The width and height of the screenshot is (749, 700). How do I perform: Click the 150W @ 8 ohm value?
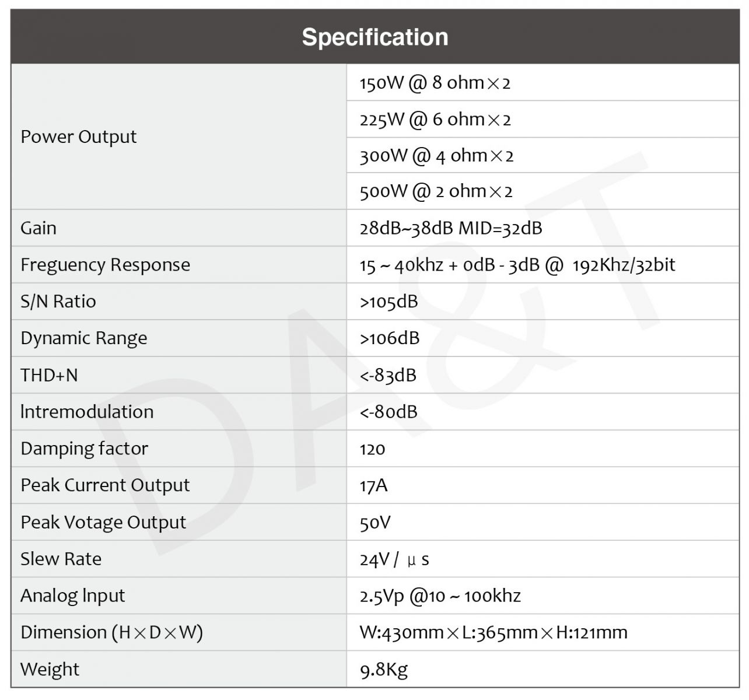pyautogui.click(x=435, y=83)
